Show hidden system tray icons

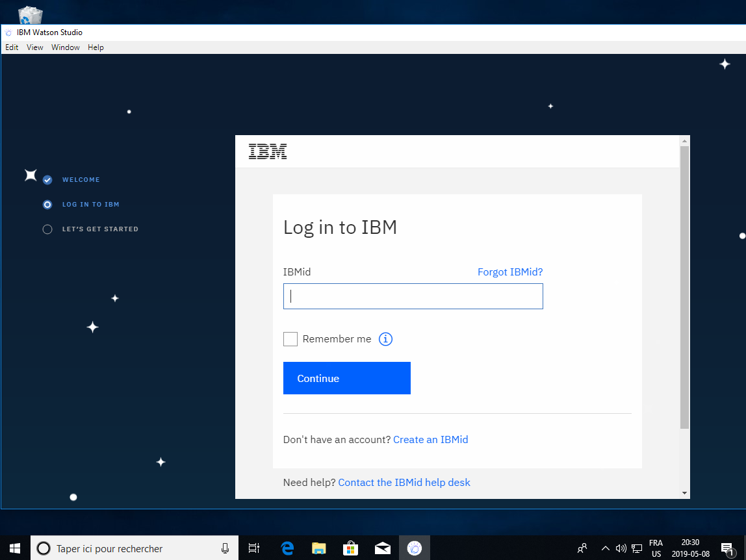605,548
